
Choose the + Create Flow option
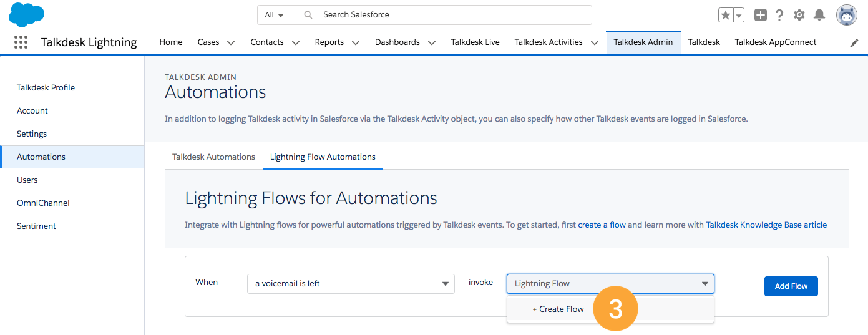[610, 309]
